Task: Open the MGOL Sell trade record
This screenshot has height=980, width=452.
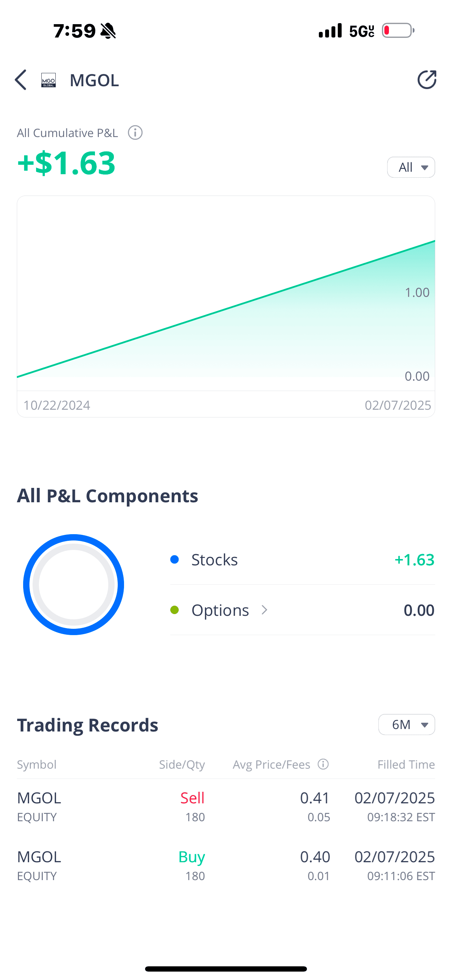Action: (x=226, y=807)
